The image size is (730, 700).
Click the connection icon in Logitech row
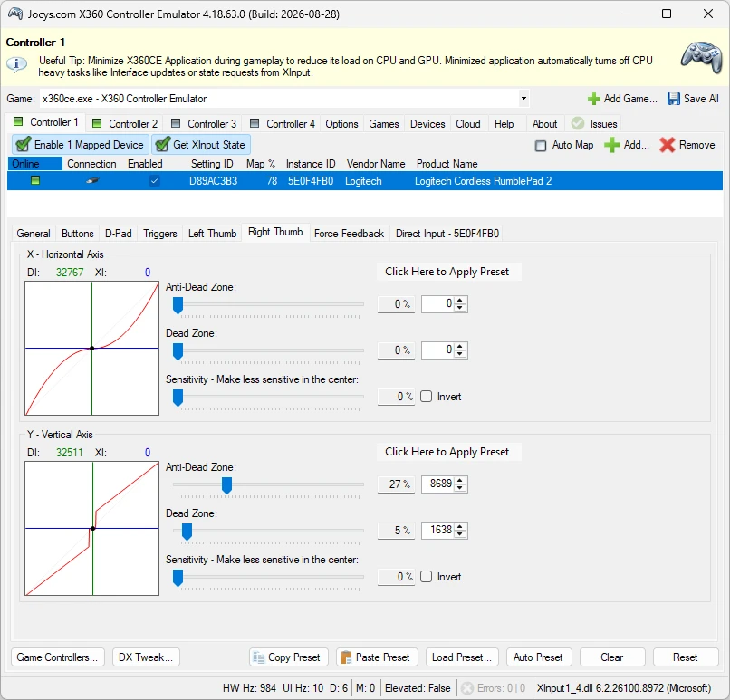[92, 180]
